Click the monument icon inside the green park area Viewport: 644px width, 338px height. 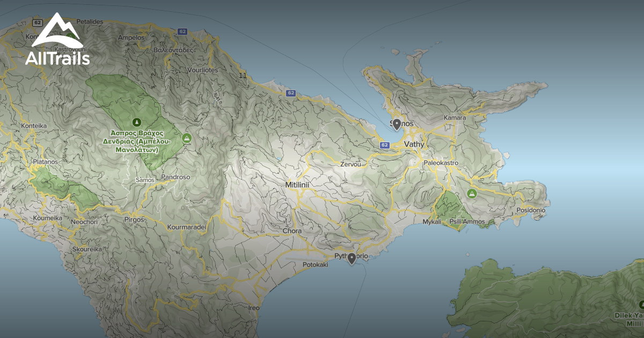(x=138, y=123)
